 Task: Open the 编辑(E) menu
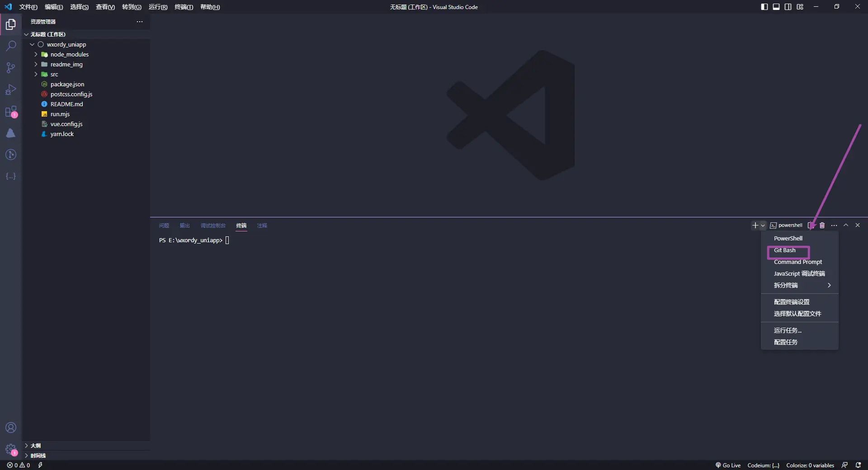click(54, 7)
